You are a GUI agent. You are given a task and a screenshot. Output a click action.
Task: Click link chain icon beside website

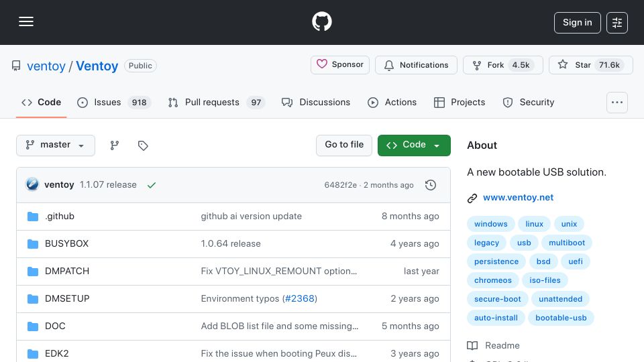click(x=472, y=198)
